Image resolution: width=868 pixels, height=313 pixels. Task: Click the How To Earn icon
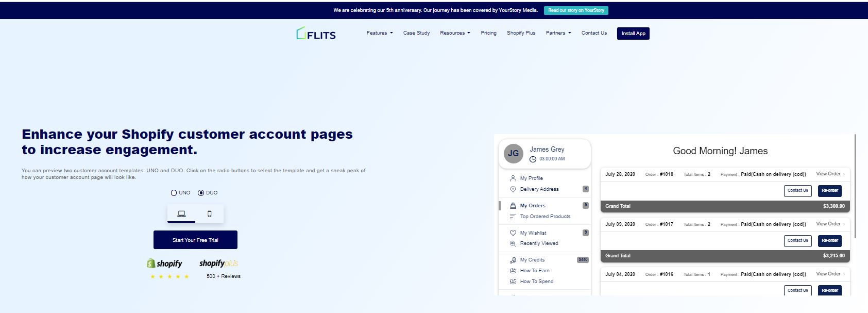(x=513, y=271)
